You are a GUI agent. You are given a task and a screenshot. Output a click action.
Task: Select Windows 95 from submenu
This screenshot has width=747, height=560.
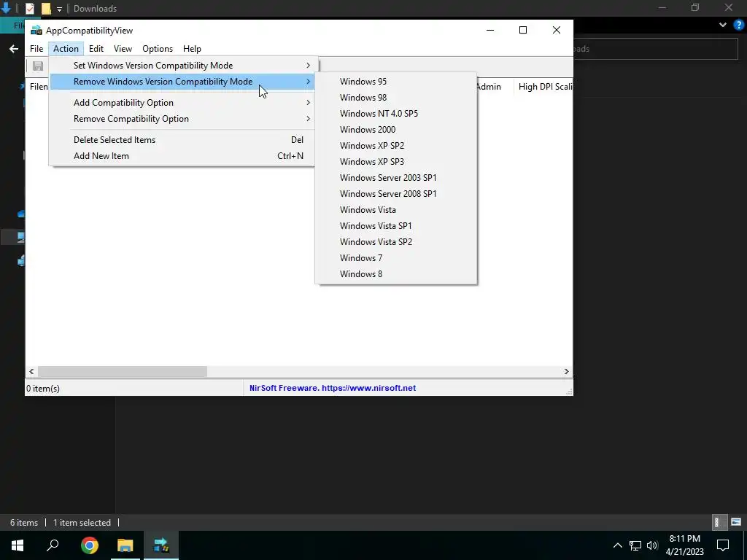(x=396, y=82)
